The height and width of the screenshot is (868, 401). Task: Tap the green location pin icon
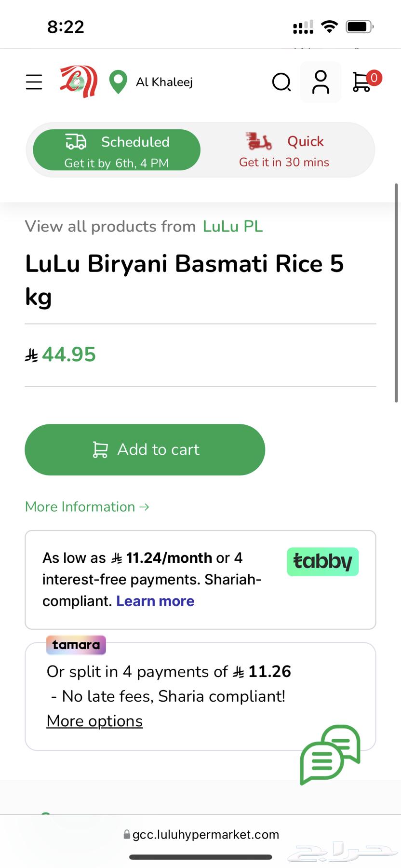point(118,82)
